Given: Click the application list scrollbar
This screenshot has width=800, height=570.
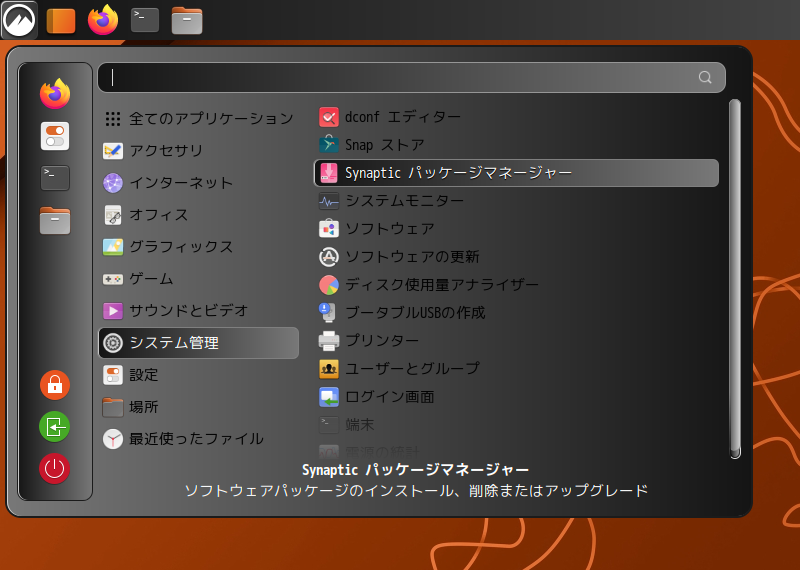Looking at the screenshot, I should (735, 279).
